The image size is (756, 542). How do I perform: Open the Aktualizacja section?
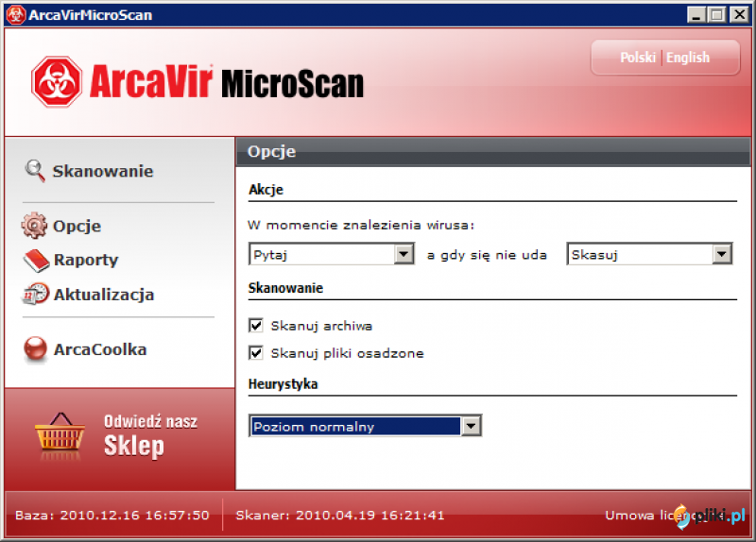104,295
